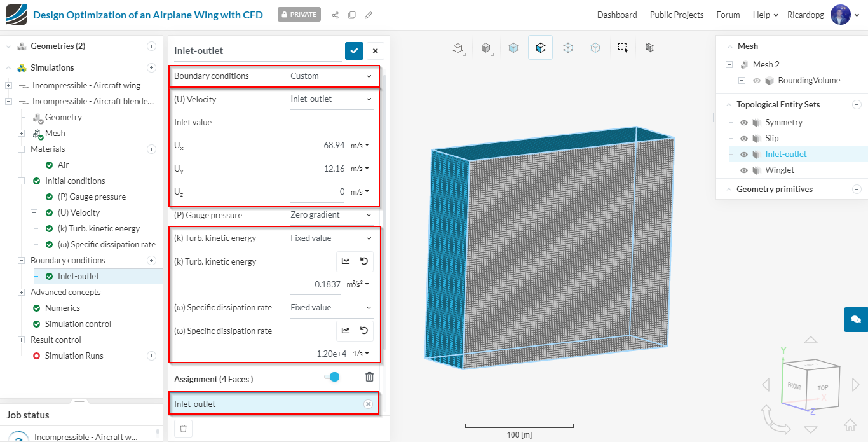Select the translucent surfaces render mode icon
Screen dimensions: 868x442
513,48
